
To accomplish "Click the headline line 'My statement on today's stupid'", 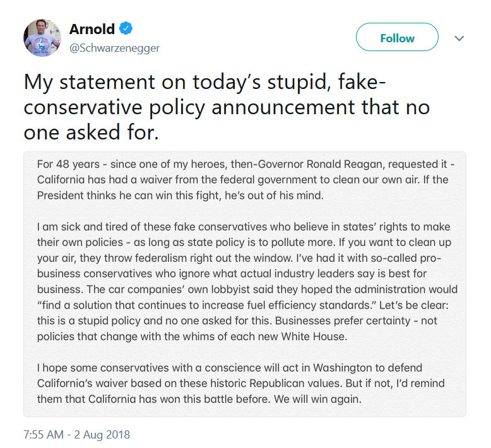I will [177, 82].
